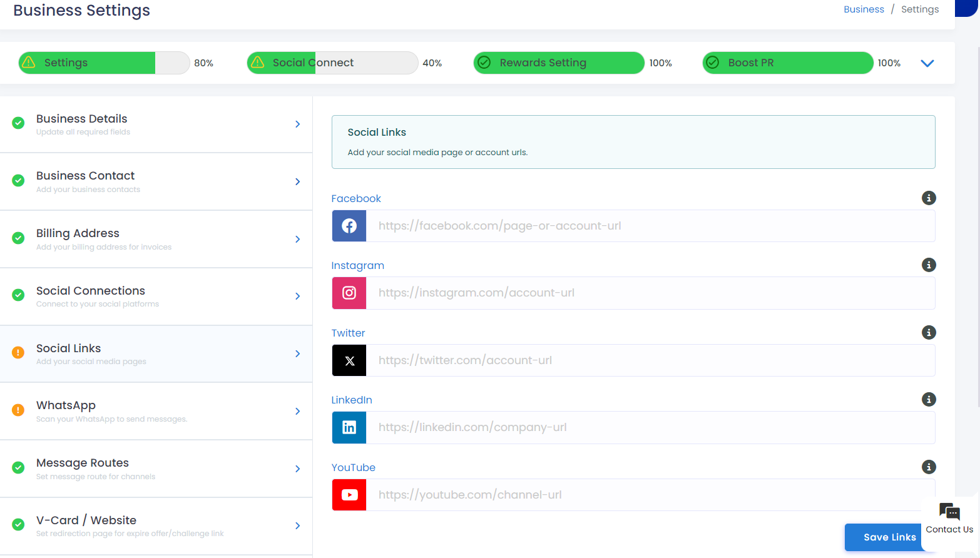The height and width of the screenshot is (558, 980).
Task: Click the check icon on Rewards Setting bar
Action: [484, 63]
